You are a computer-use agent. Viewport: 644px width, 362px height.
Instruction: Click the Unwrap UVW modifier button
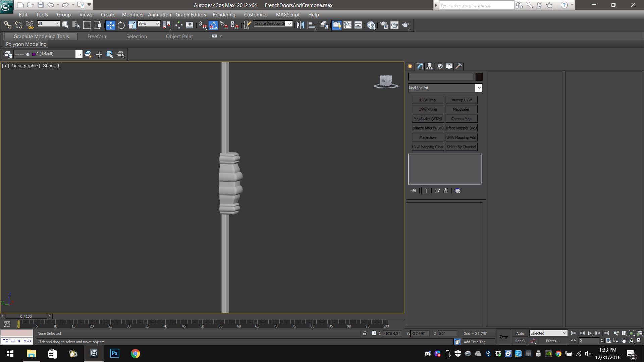pyautogui.click(x=461, y=100)
